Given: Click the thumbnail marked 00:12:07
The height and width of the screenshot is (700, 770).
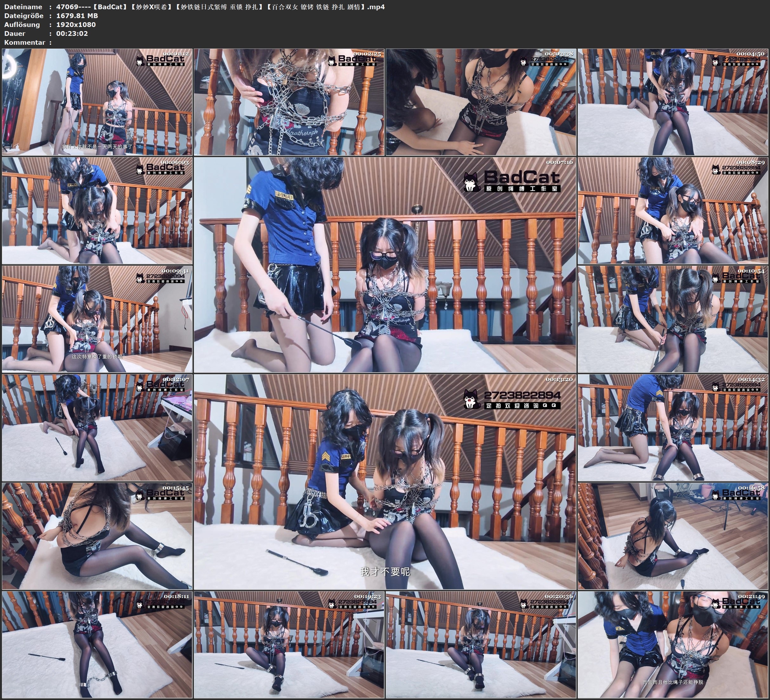Looking at the screenshot, I should pyautogui.click(x=97, y=427).
